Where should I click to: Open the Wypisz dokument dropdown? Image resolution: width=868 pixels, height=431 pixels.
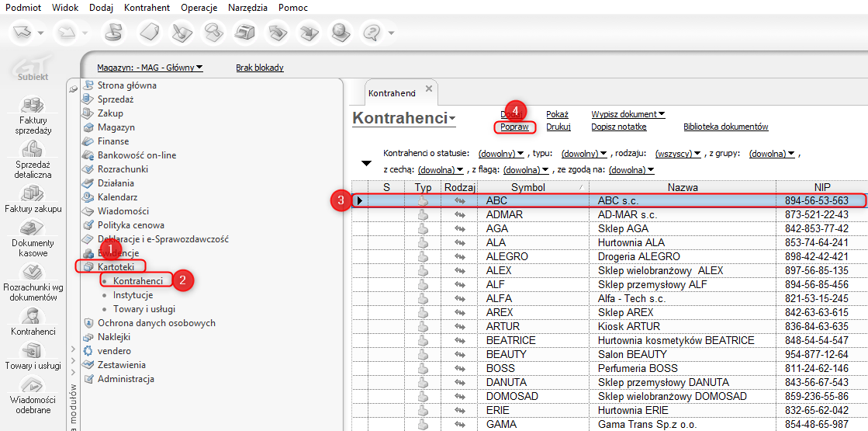(628, 114)
